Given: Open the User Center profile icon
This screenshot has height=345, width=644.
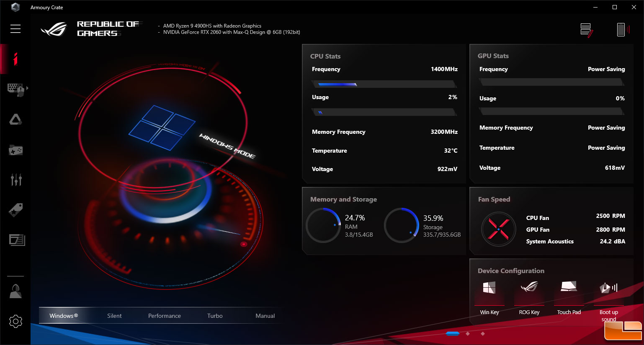Looking at the screenshot, I should [15, 291].
